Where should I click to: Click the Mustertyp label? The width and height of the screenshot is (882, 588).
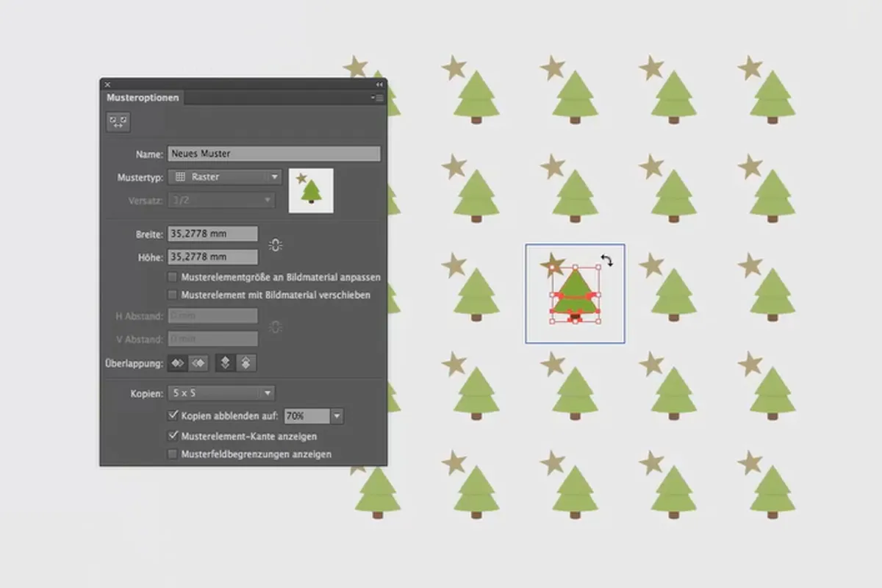140,177
